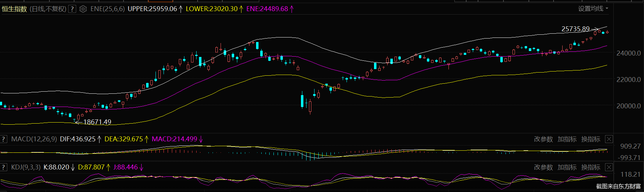Click the 恒生指数 title label
This screenshot has height=192, width=644.
pyautogui.click(x=14, y=9)
